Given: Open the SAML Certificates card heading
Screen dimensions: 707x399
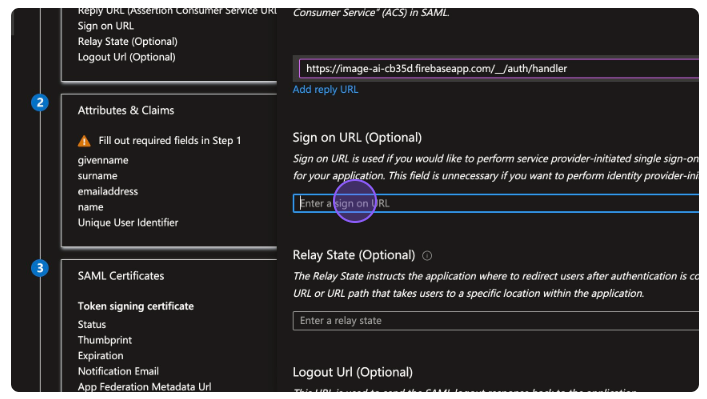Looking at the screenshot, I should point(121,276).
